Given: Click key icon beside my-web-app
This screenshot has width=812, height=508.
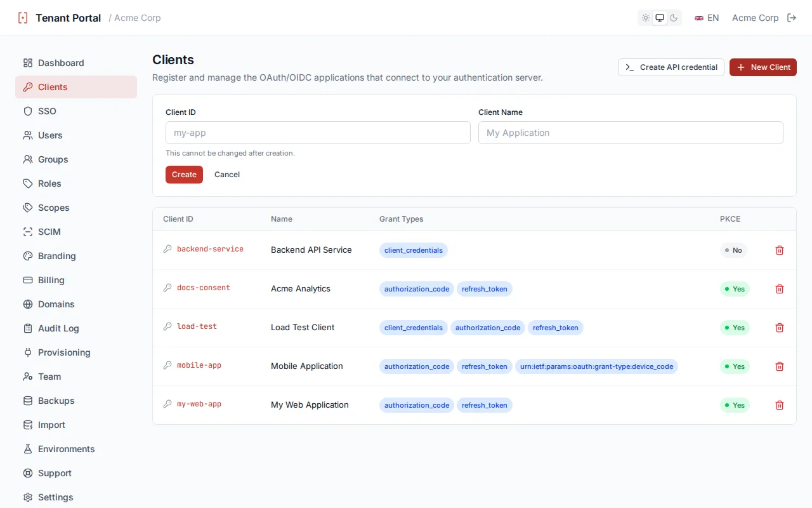Looking at the screenshot, I should pos(167,404).
